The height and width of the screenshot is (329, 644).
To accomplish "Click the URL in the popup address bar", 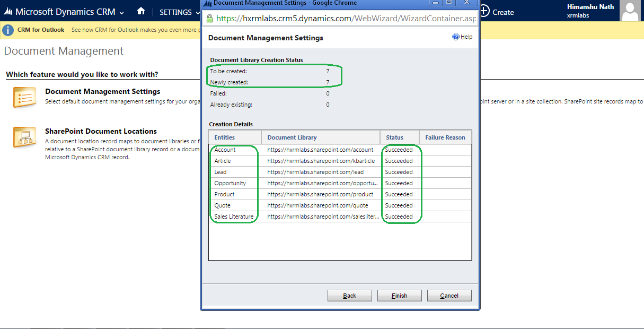I will (x=346, y=19).
